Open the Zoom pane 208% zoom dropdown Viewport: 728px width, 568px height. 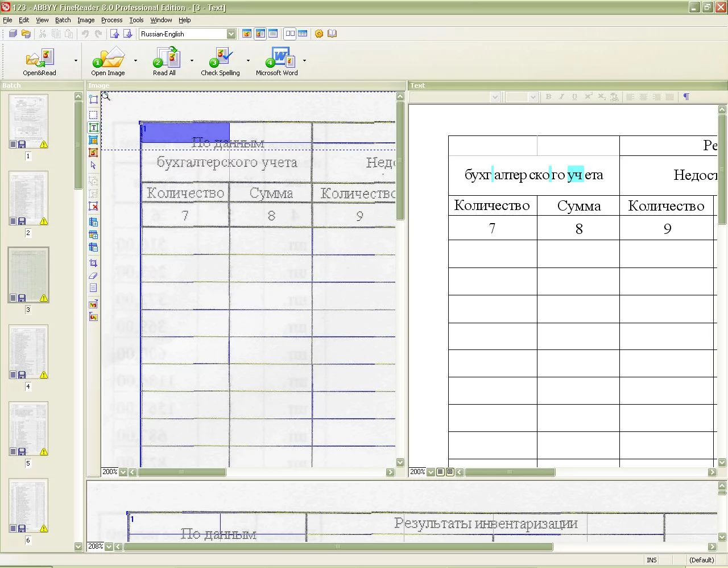tap(109, 547)
